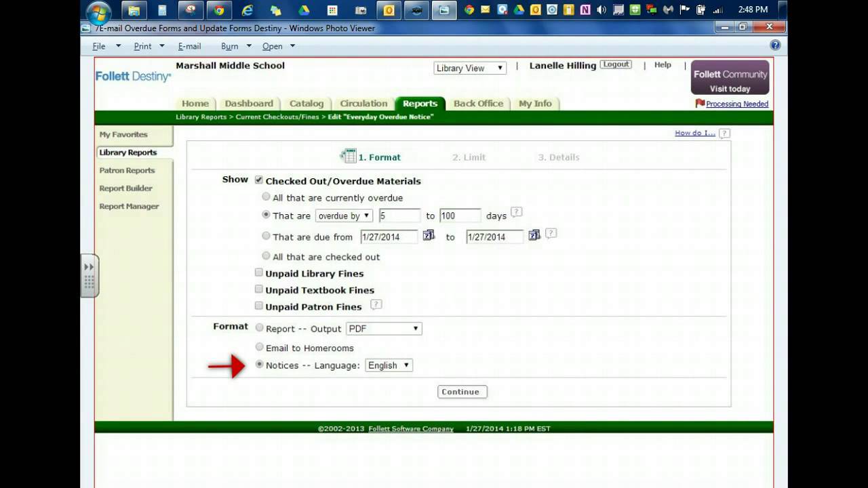
Task: Click the E-mail menu item
Action: 189,46
